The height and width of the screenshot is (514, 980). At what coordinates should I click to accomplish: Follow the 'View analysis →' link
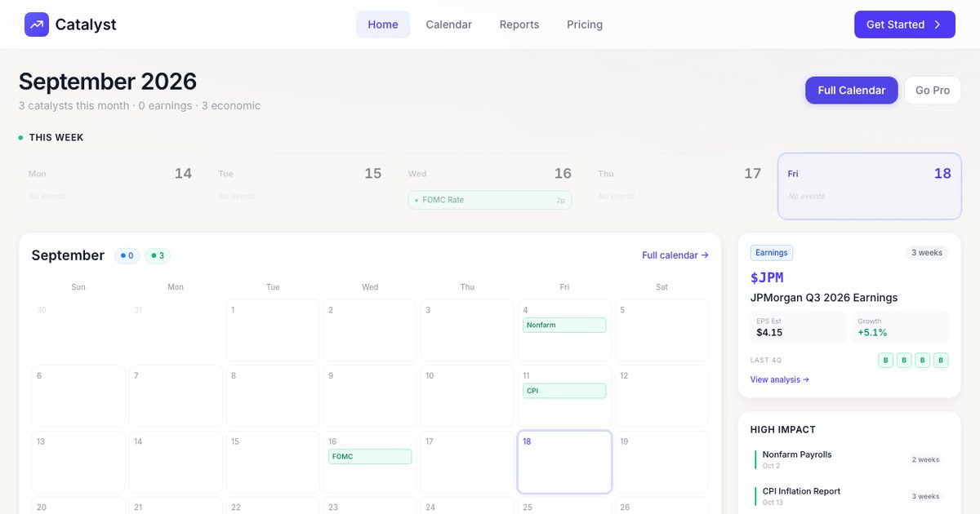[780, 379]
